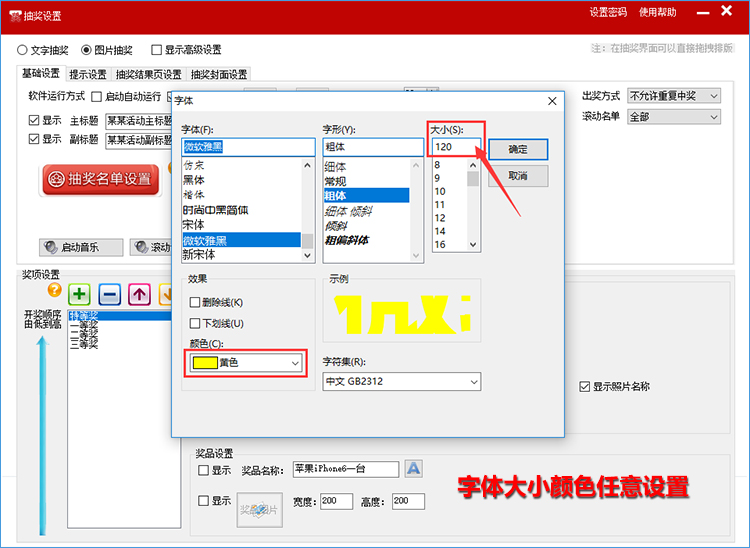Click the 启动音乐 speaker button

81,247
